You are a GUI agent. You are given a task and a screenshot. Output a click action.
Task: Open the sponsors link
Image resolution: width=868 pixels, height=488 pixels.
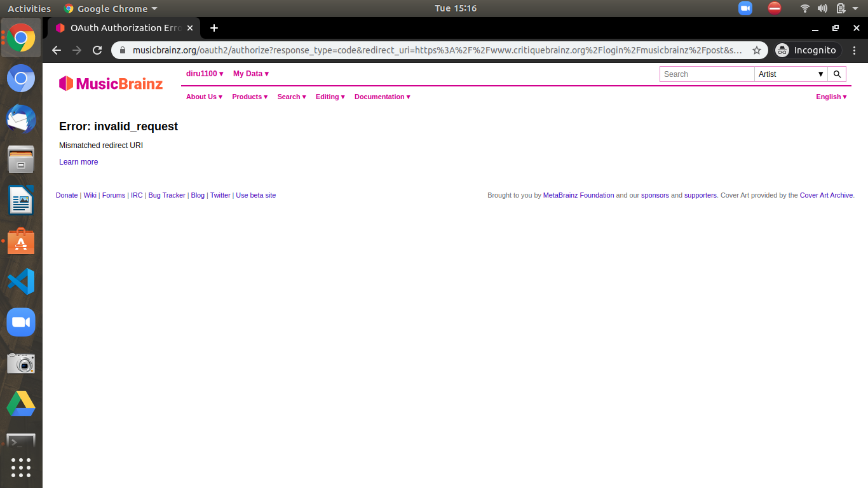(x=655, y=195)
